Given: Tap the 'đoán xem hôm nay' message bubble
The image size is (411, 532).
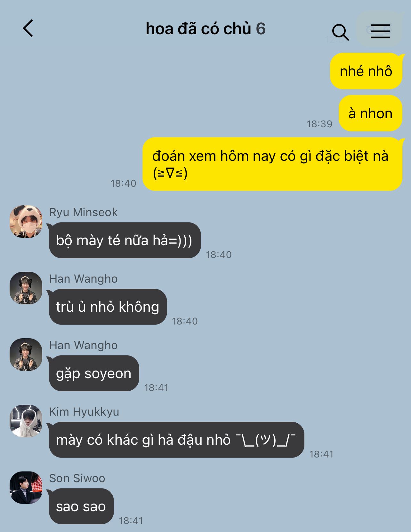Looking at the screenshot, I should 272,164.
